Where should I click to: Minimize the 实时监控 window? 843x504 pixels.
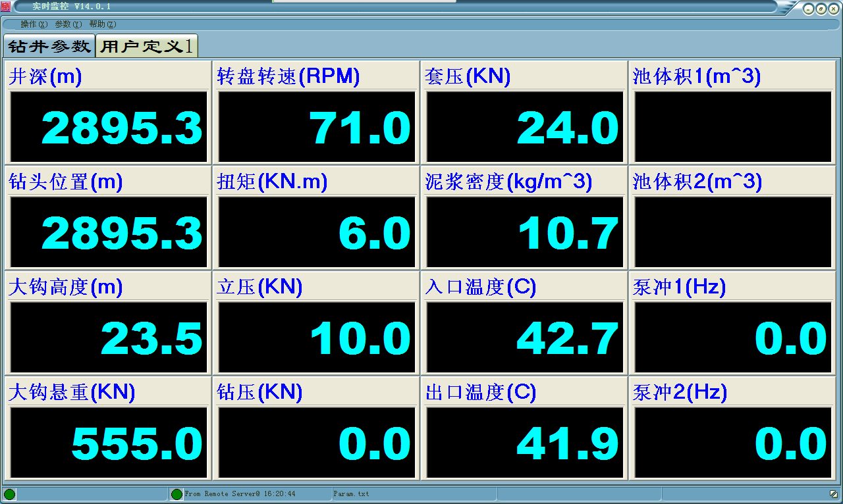808,9
